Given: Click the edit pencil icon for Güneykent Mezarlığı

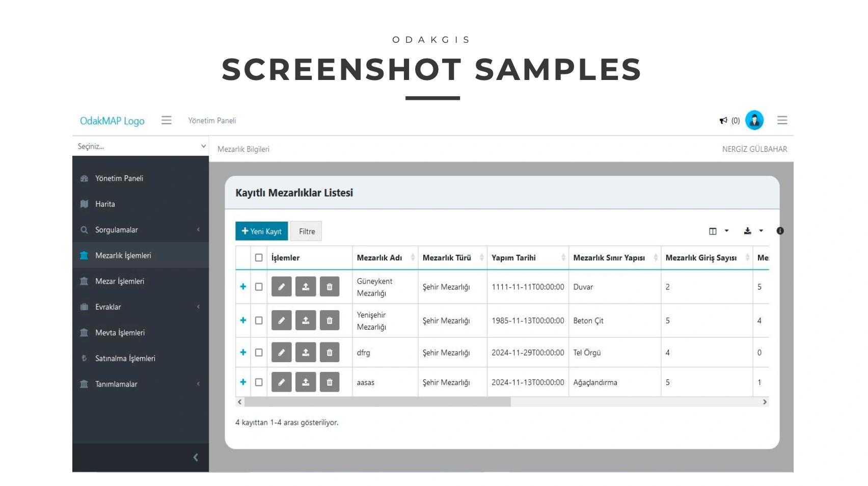Looking at the screenshot, I should [x=281, y=287].
